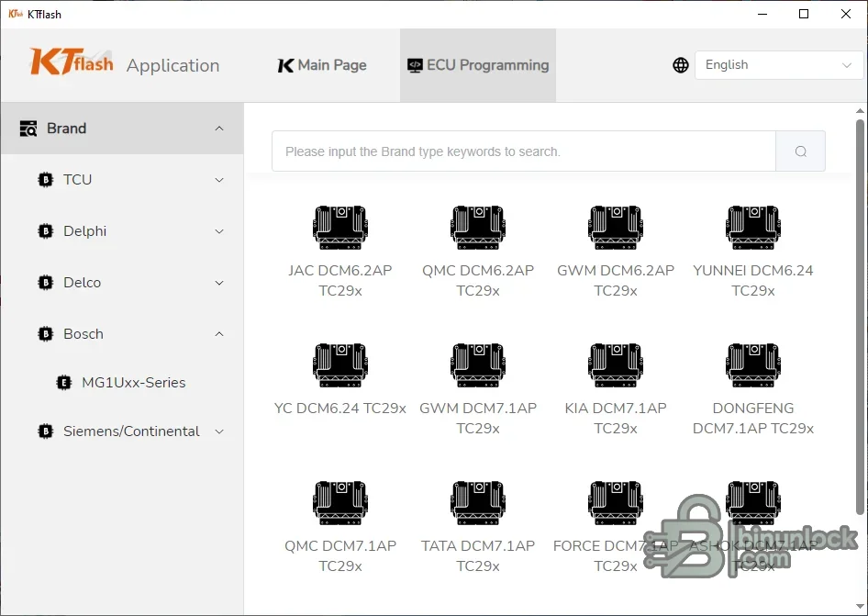Screen dimensions: 868x616
Task: Click the vertical scrollbar thumb
Action: click(860, 316)
